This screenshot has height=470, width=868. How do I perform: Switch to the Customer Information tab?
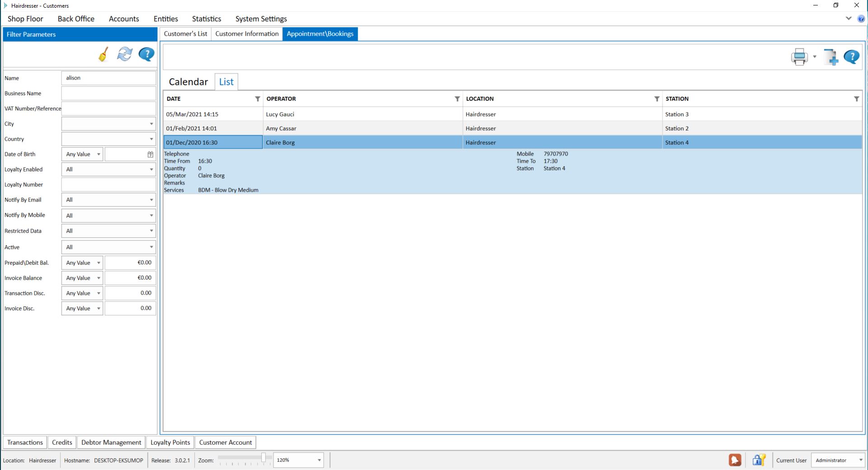click(x=247, y=34)
